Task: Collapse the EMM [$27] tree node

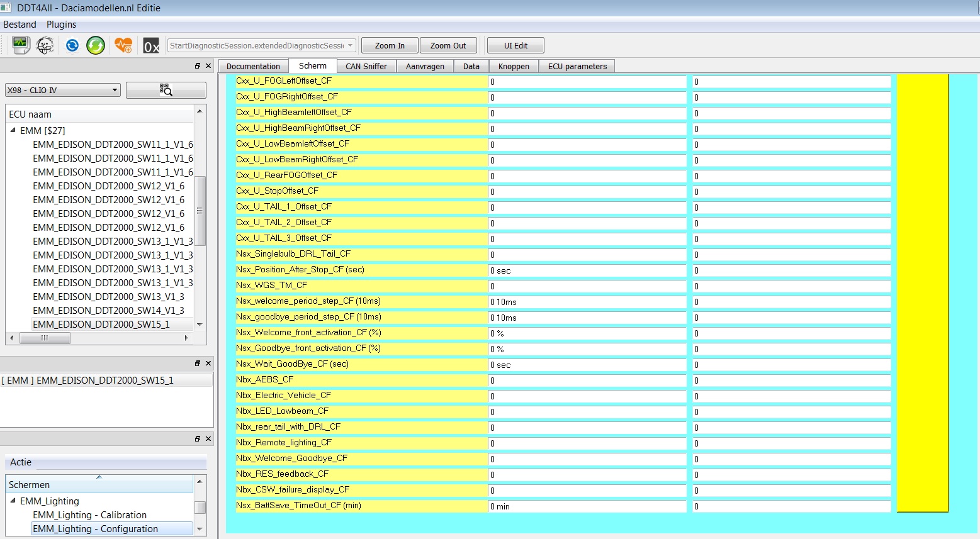Action: pyautogui.click(x=13, y=130)
